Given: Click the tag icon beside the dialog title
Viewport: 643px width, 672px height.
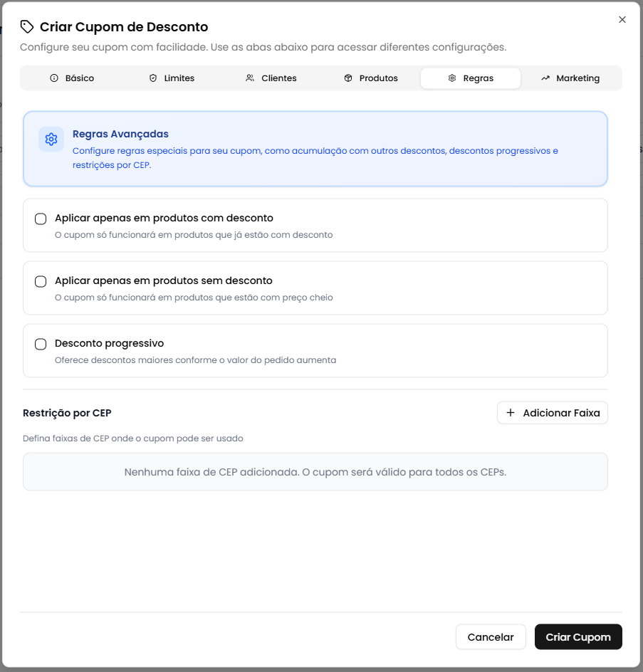Looking at the screenshot, I should tap(27, 27).
